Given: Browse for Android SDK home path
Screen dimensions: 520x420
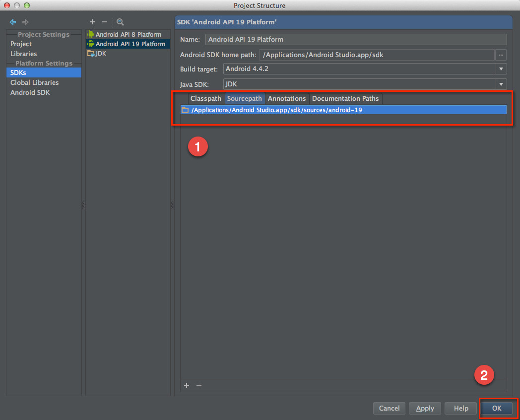Looking at the screenshot, I should [x=501, y=55].
